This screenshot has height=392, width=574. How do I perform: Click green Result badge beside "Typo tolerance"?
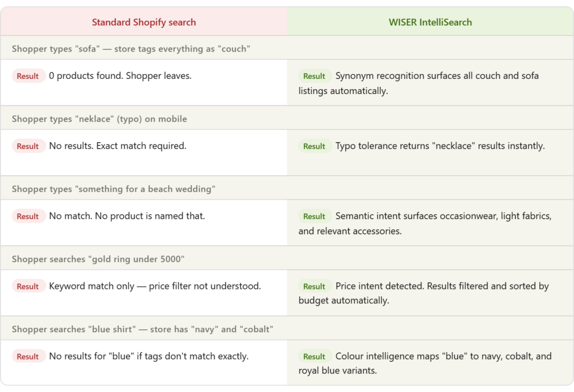[x=314, y=146]
